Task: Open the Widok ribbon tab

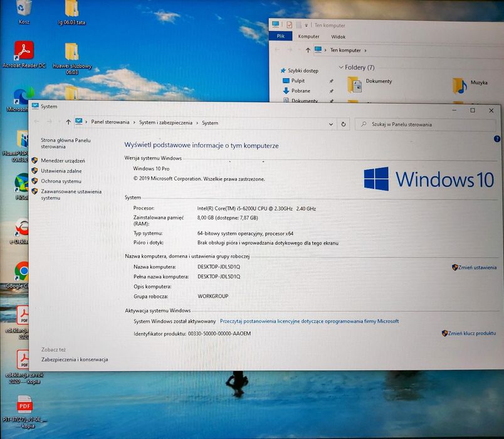Action: 338,37
